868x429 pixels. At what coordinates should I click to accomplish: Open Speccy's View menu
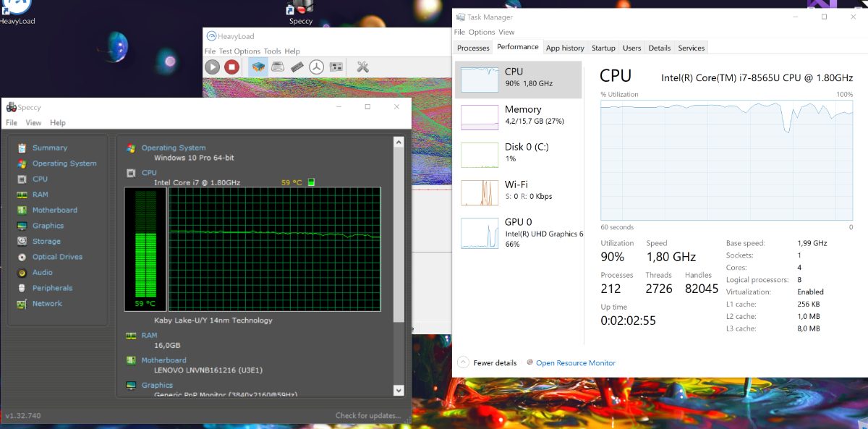point(33,123)
